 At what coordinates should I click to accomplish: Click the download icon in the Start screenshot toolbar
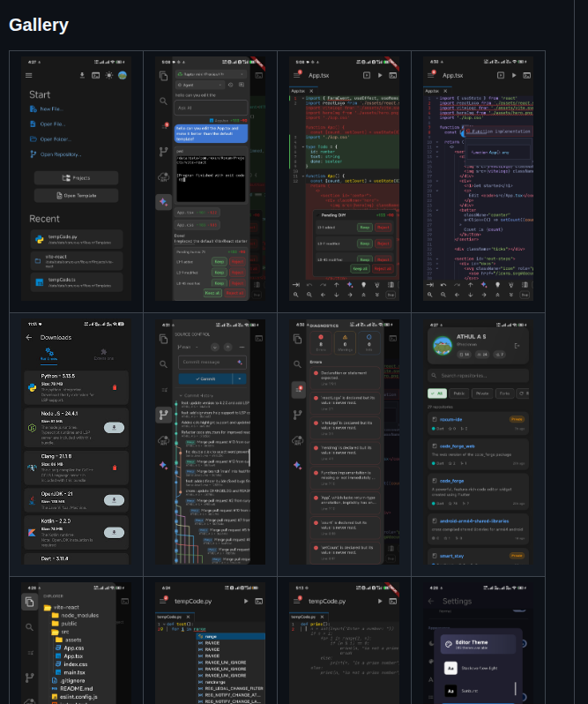[x=82, y=76]
